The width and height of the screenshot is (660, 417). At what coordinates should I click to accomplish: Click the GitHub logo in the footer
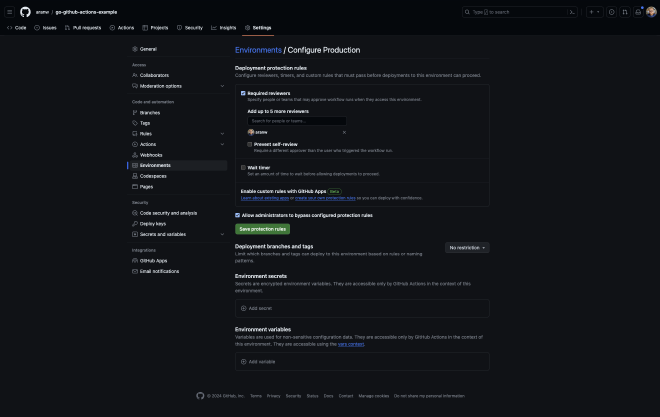click(x=200, y=396)
